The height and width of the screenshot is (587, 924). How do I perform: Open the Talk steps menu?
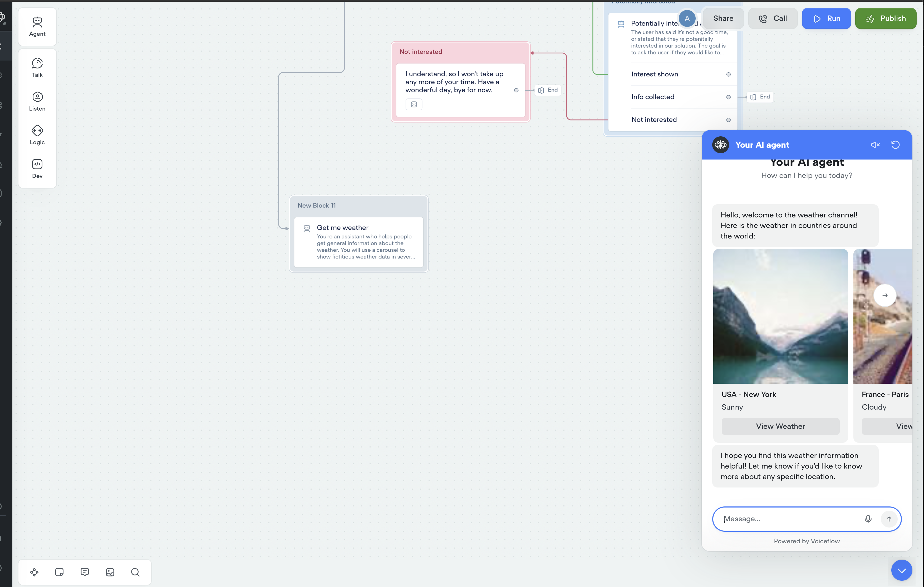pyautogui.click(x=37, y=68)
